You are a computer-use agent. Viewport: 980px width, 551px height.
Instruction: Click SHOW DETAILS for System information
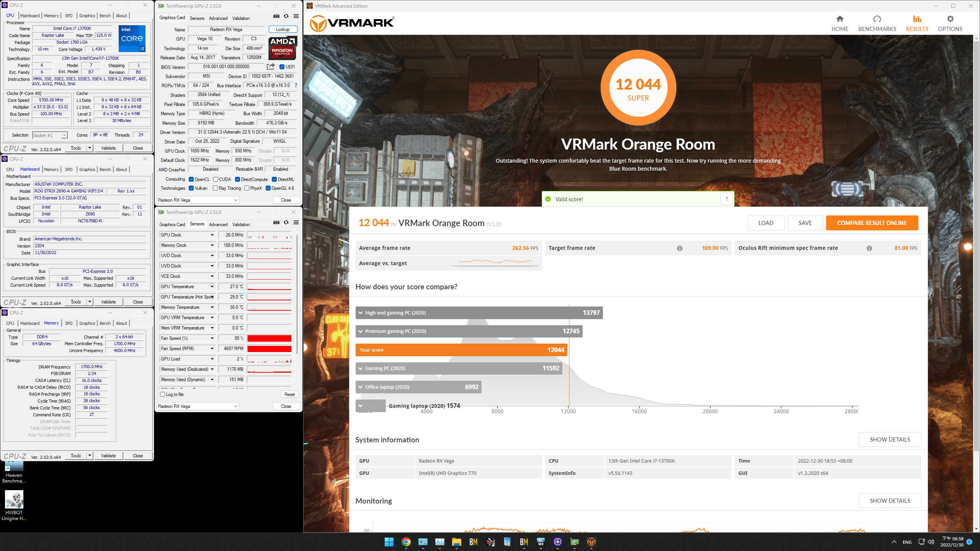coord(890,439)
